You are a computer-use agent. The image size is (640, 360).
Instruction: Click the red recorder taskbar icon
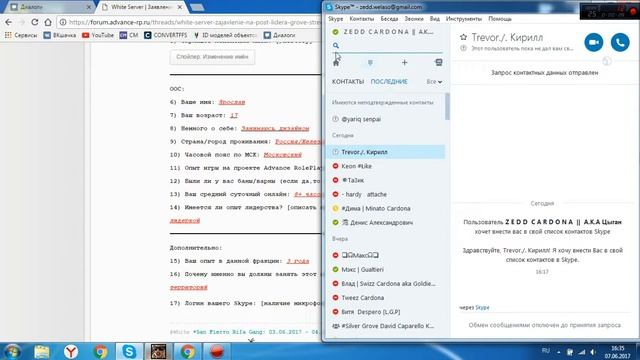pyautogui.click(x=217, y=351)
